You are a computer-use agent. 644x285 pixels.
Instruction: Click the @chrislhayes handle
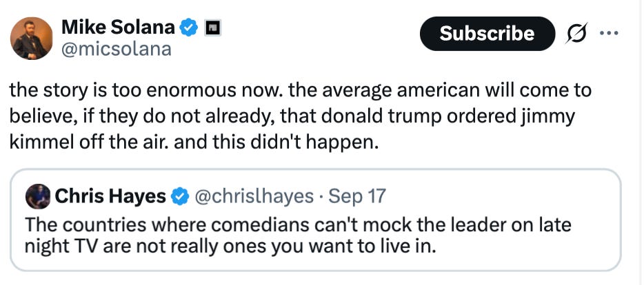(x=254, y=197)
